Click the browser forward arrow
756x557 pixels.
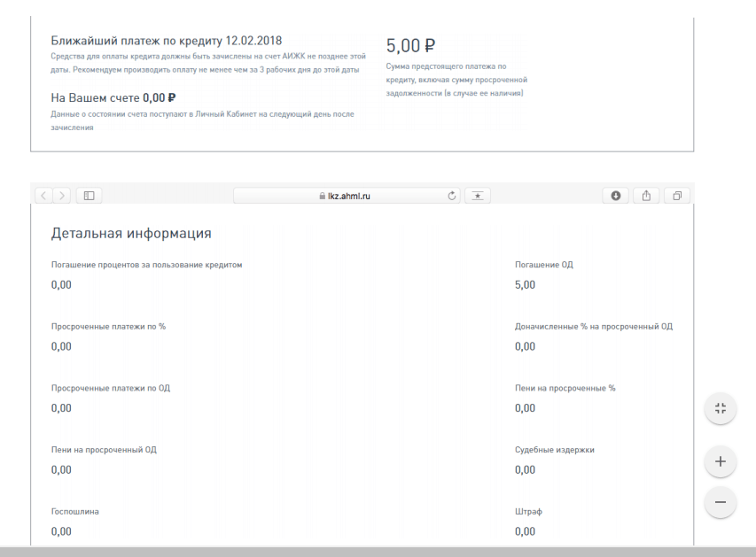pos(61,196)
